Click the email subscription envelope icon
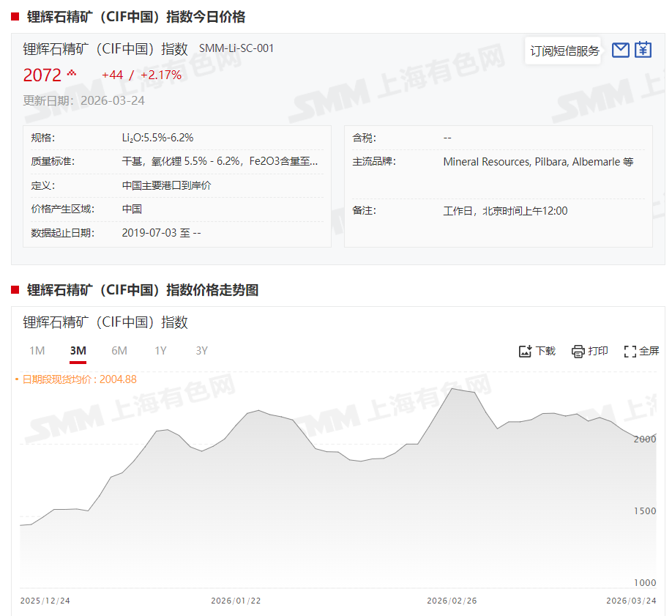Screen dimensions: 672x616 click(x=620, y=51)
